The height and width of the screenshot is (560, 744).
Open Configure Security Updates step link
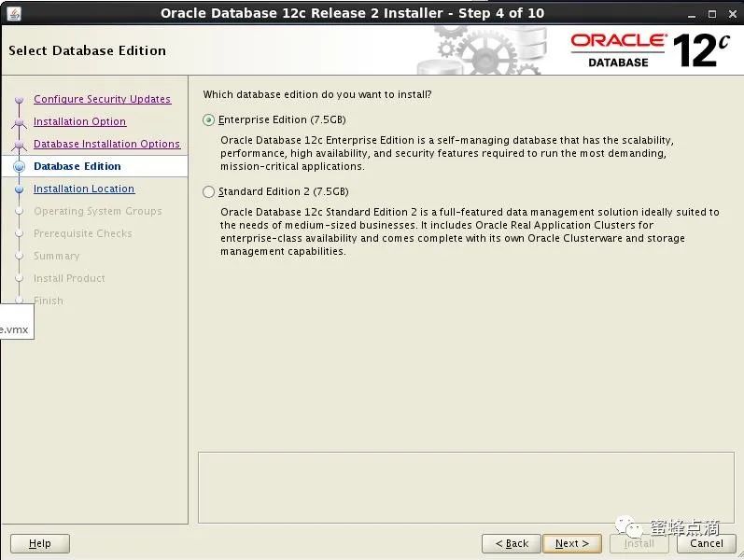[102, 99]
